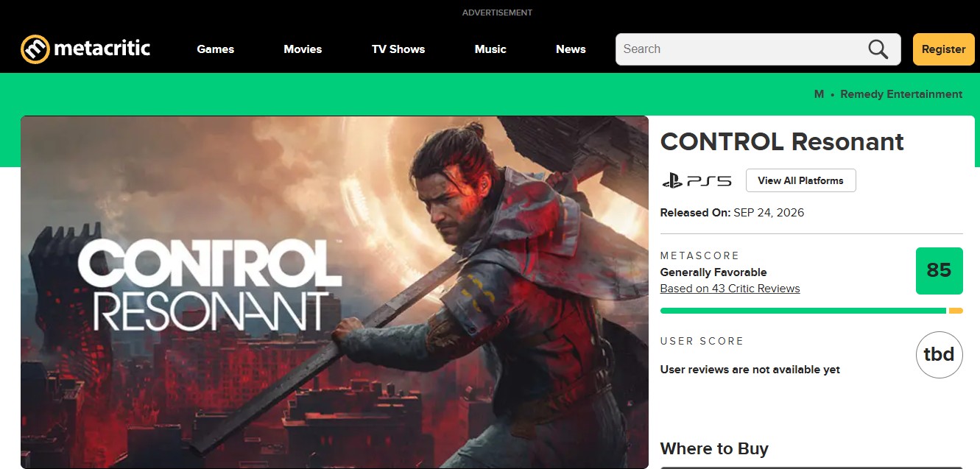
Task: Open the Remedy Entertainment developer link
Action: [901, 94]
